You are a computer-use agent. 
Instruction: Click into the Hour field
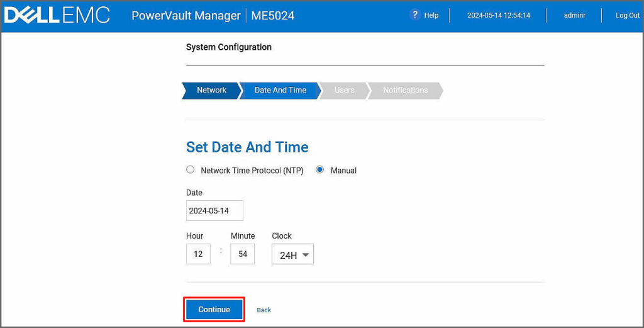(198, 254)
